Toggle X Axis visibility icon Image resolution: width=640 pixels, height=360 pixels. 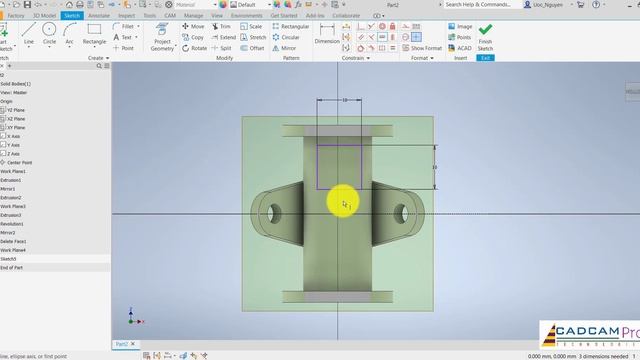(3, 136)
